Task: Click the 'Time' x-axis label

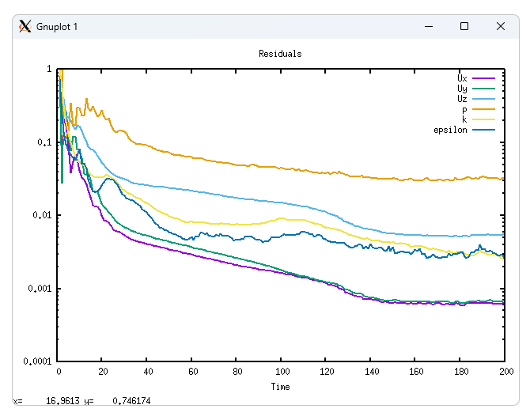Action: click(x=280, y=387)
